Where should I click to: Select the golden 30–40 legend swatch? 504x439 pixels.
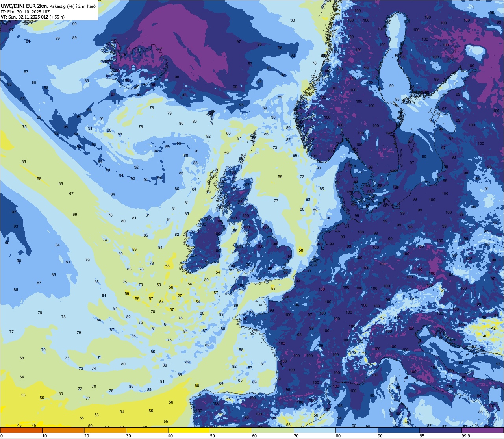tap(147, 430)
